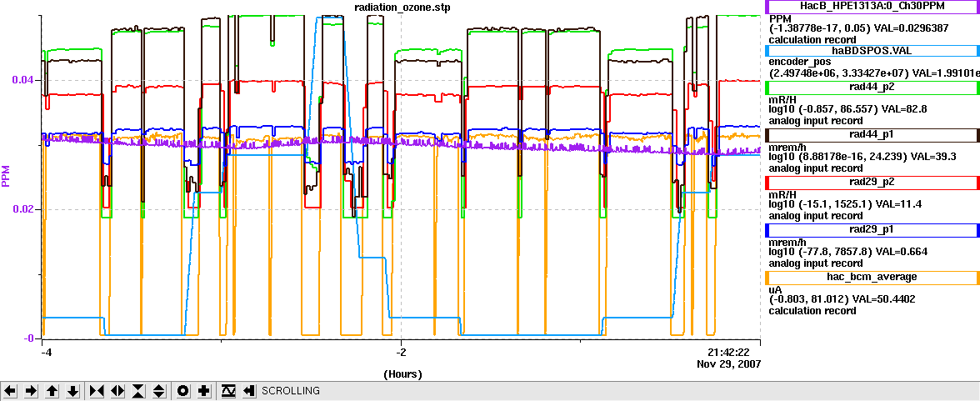Select the hac_bcm_average curve label
980x401 pixels.
[872, 278]
